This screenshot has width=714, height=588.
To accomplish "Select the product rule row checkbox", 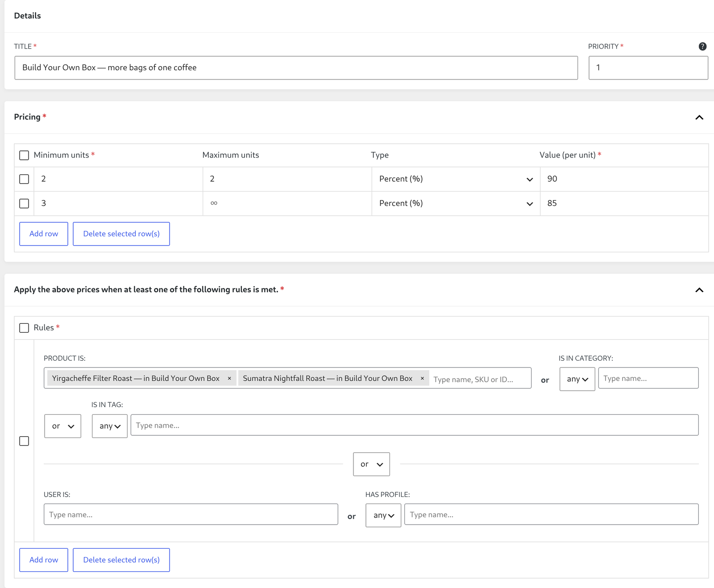I will 24,441.
